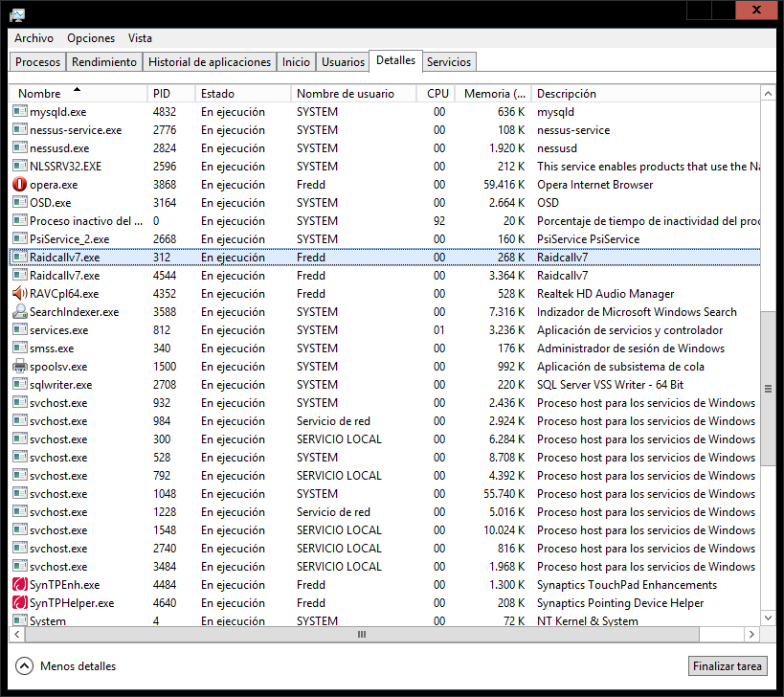Click icon of Proceso inactivo del sistema
Image resolution: width=784 pixels, height=697 pixels.
(x=19, y=220)
